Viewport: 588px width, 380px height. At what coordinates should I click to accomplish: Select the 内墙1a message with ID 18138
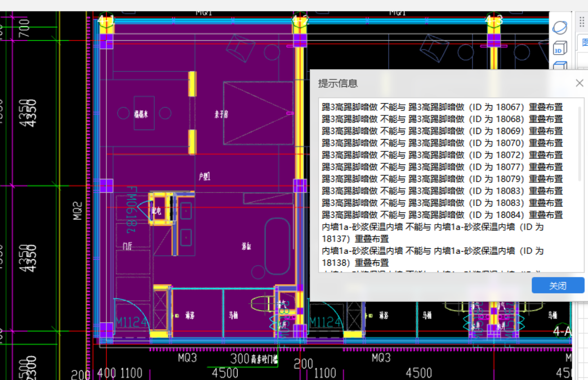coord(433,257)
